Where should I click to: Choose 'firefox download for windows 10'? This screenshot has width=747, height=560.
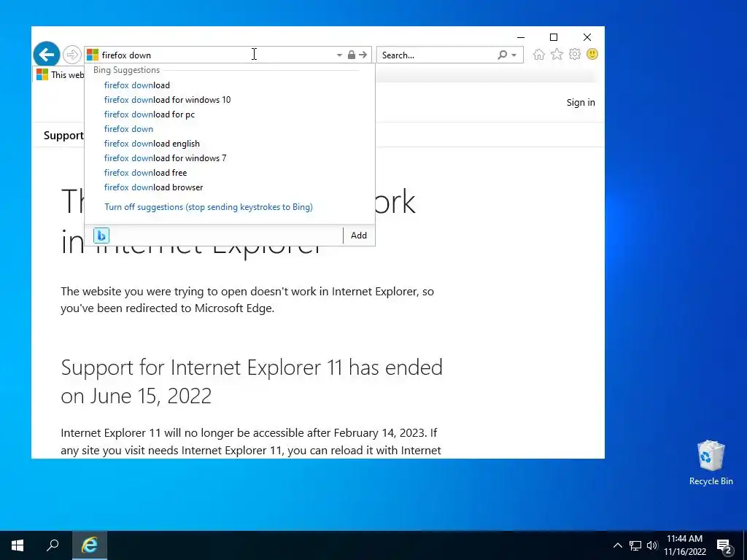point(167,100)
